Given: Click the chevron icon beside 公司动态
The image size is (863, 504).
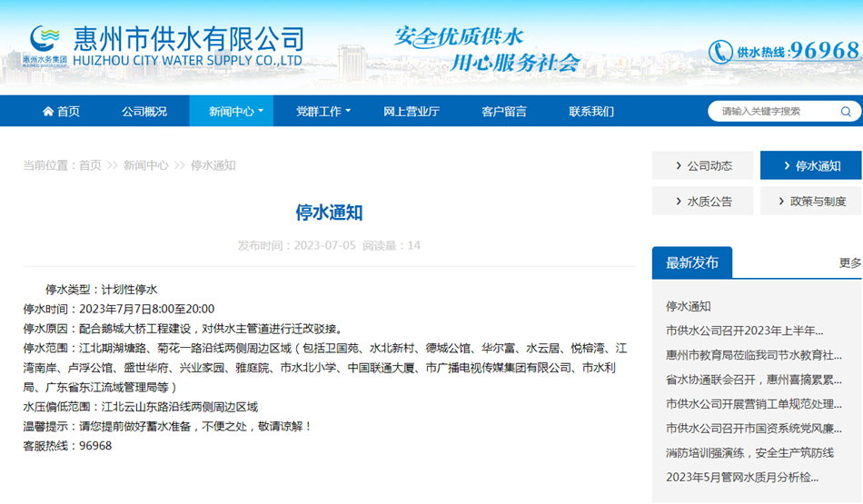Looking at the screenshot, I should (x=678, y=166).
